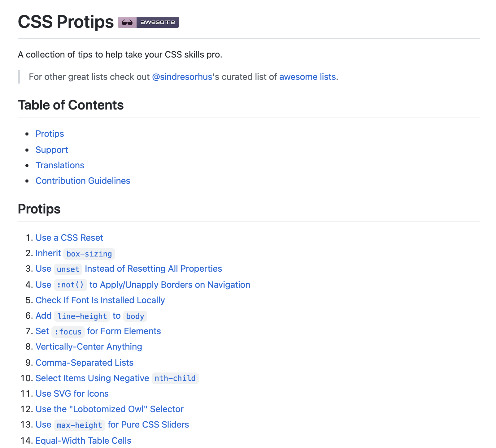Open the Inherit box-sizing tip
This screenshot has height=448, width=496.
(x=75, y=253)
